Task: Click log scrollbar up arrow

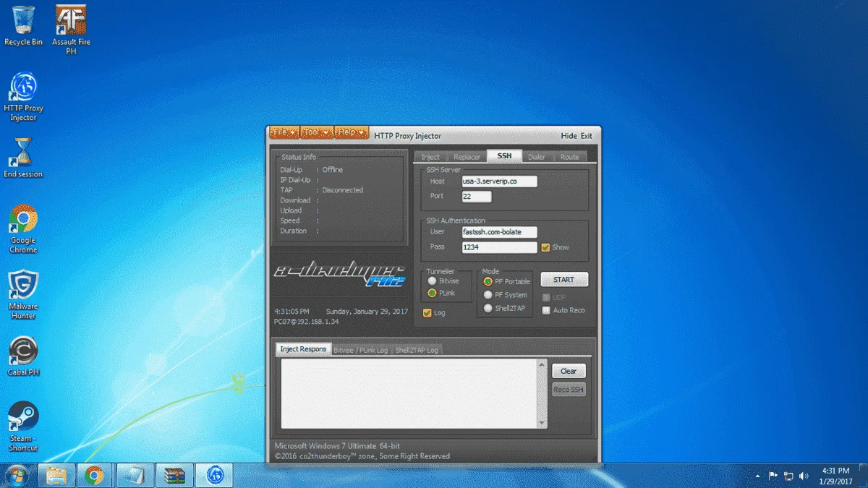Action: pyautogui.click(x=542, y=364)
